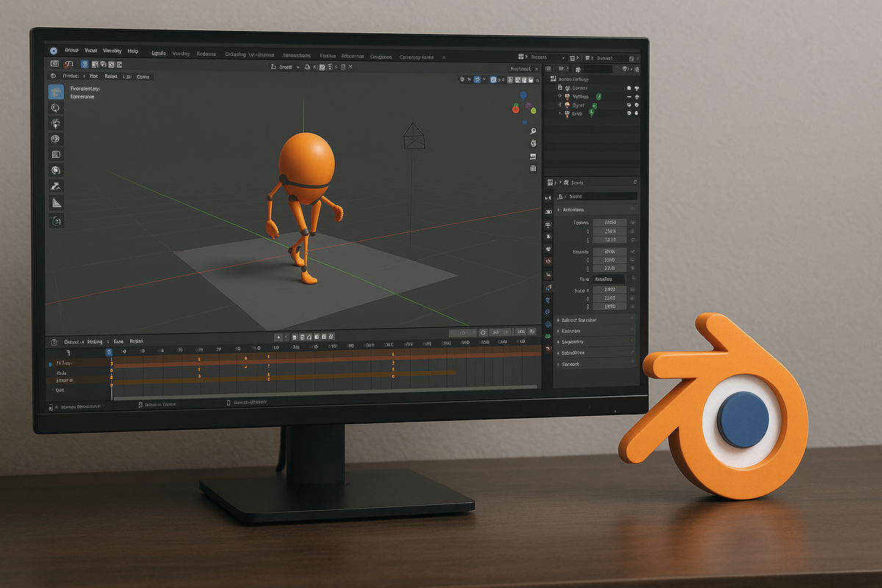
Task: Click the green icon in properties tab column
Action: [548, 335]
